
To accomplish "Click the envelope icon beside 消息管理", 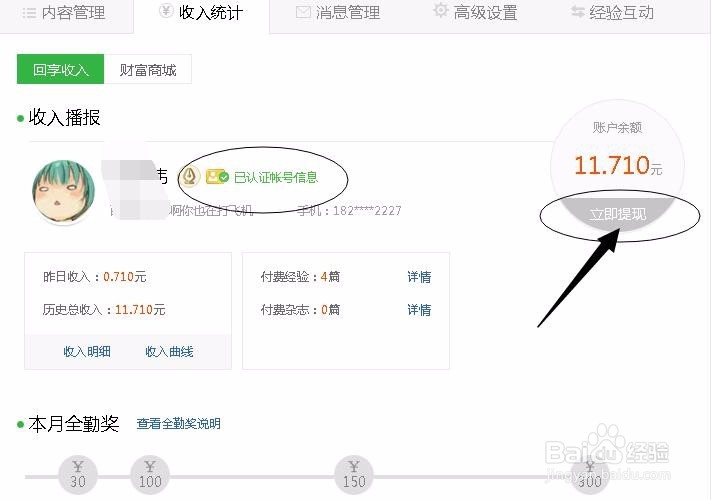I will [x=303, y=12].
